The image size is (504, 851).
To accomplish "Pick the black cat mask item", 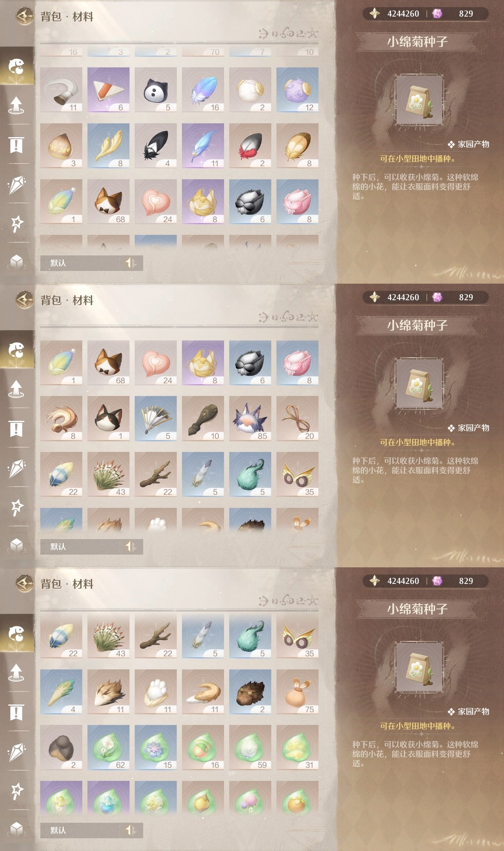I will coord(156,90).
